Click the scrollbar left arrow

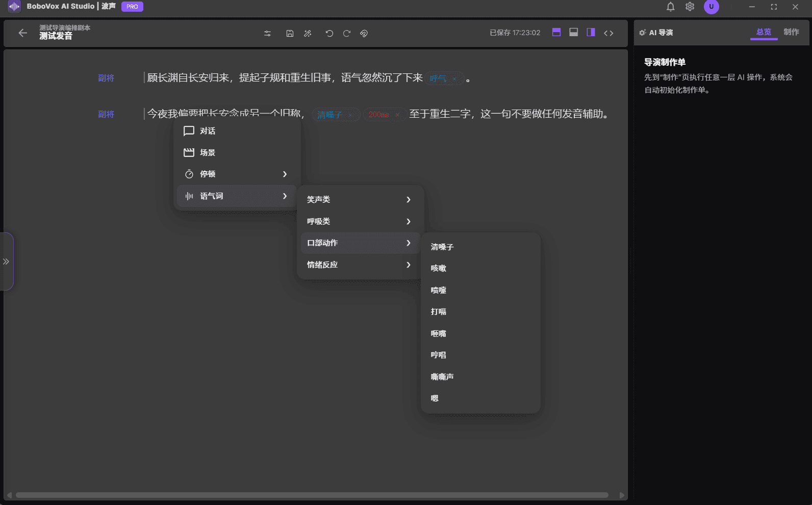[x=9, y=495]
